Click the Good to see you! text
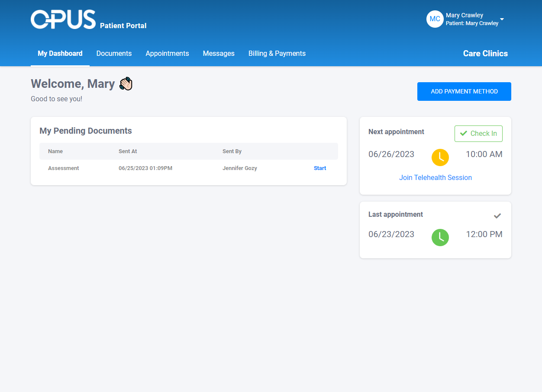Viewport: 542px width, 392px height. point(56,99)
